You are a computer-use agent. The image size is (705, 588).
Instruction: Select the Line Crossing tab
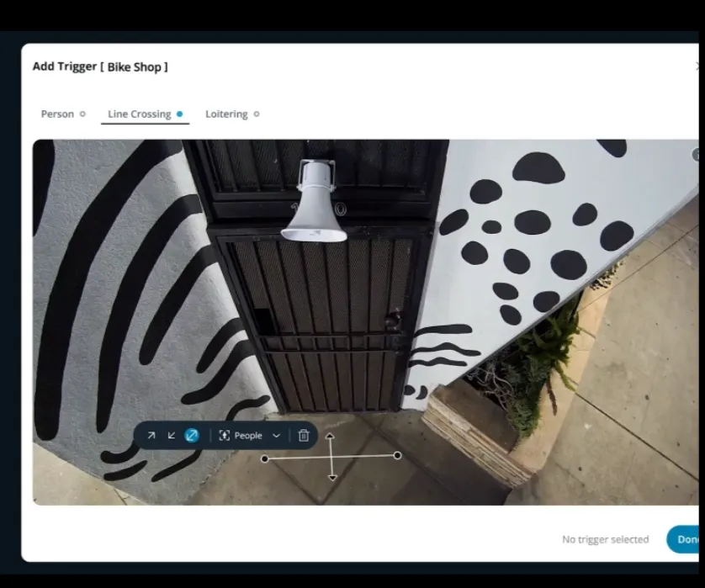(x=139, y=114)
